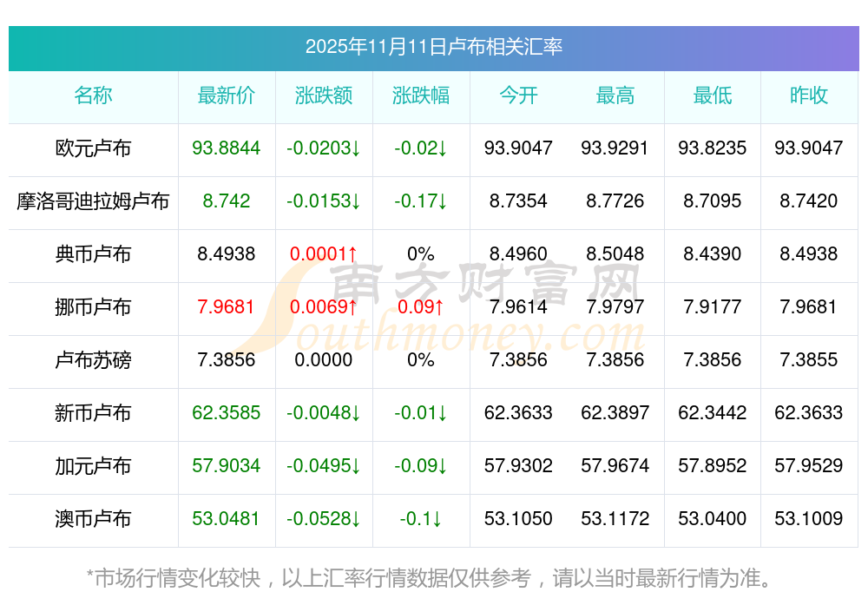
Task: Click the 2025年11月11日卢布相关汇率 title bar
Action: (433, 47)
